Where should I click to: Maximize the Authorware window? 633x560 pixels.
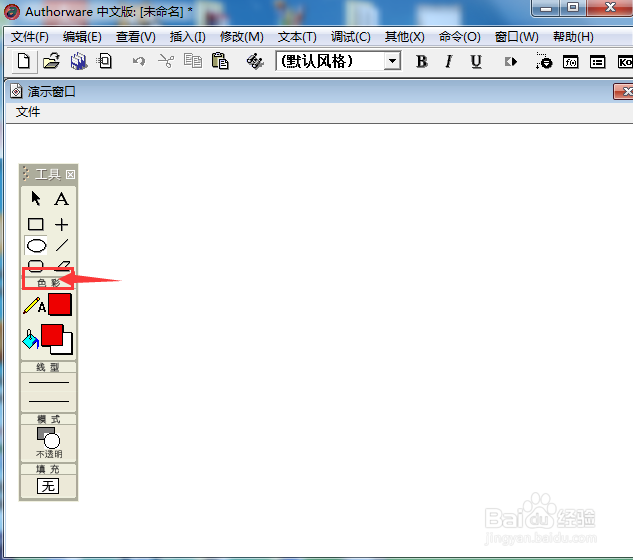[573, 8]
